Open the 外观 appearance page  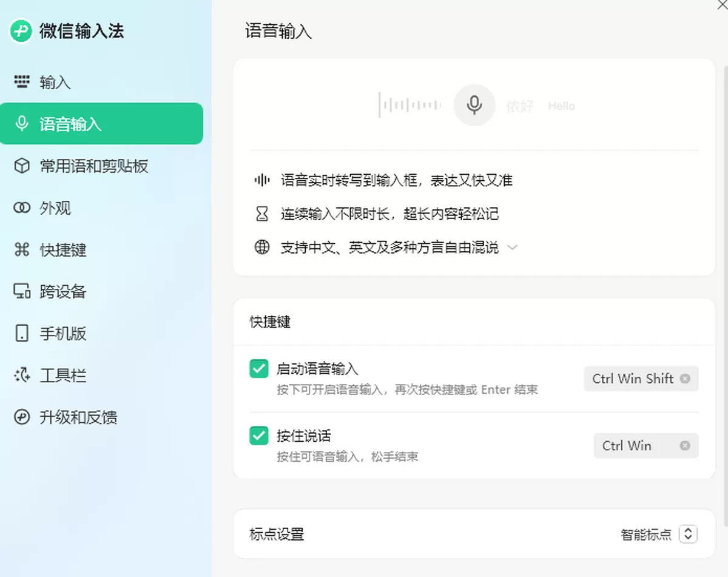102,208
